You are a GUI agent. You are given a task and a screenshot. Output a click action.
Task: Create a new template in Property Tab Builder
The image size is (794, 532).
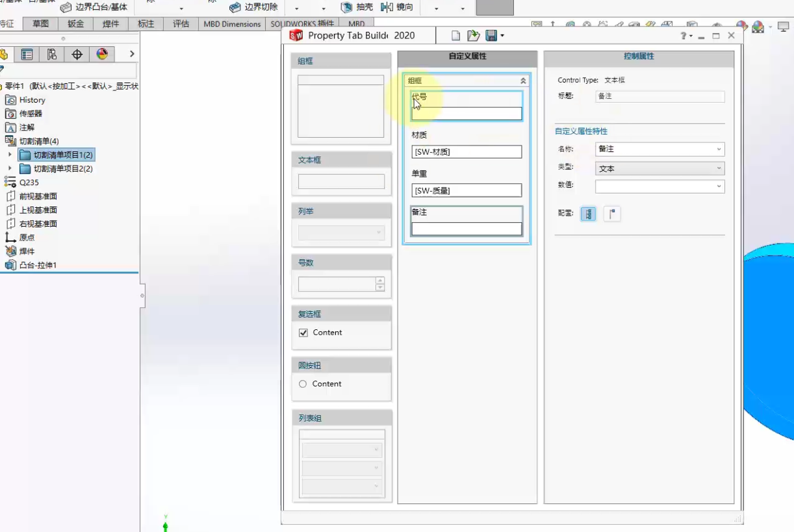pos(457,35)
